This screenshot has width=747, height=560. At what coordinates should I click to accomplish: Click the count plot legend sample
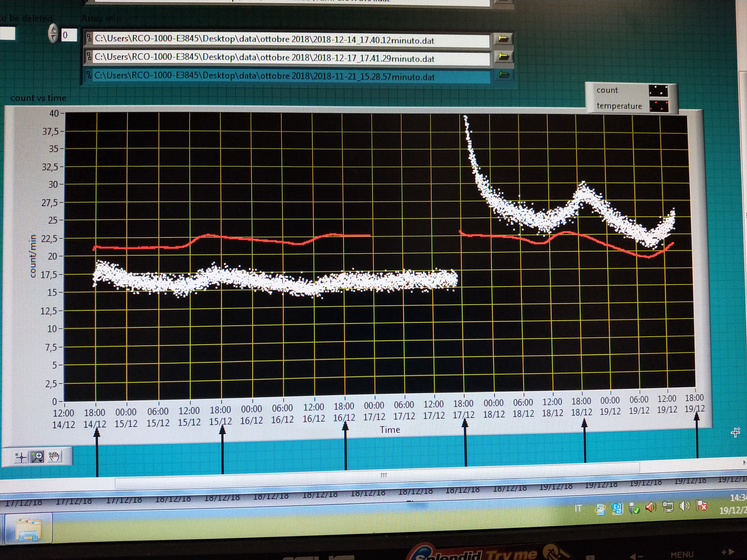coord(658,91)
